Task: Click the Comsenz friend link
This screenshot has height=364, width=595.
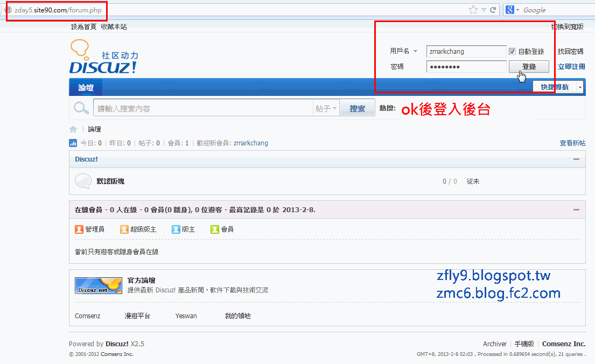Action: [88, 316]
